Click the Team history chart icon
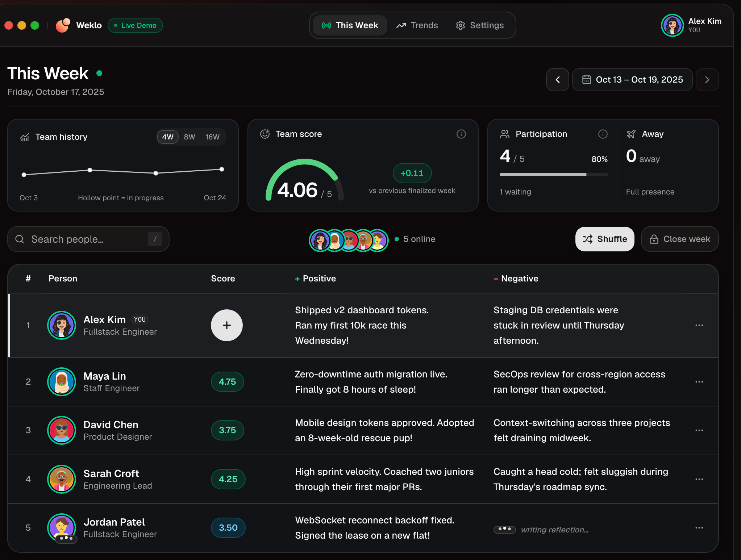The image size is (741, 560). [25, 137]
